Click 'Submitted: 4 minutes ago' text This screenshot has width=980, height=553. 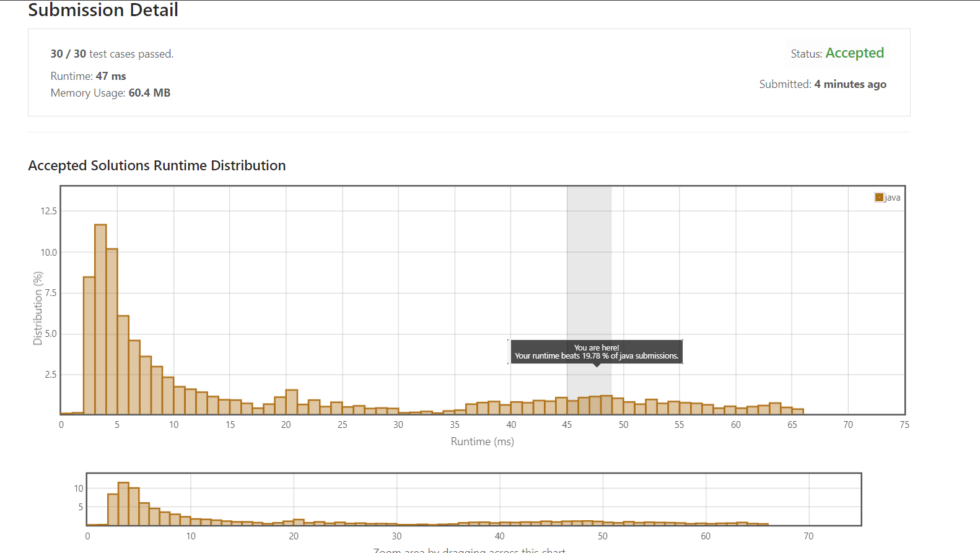pyautogui.click(x=823, y=84)
